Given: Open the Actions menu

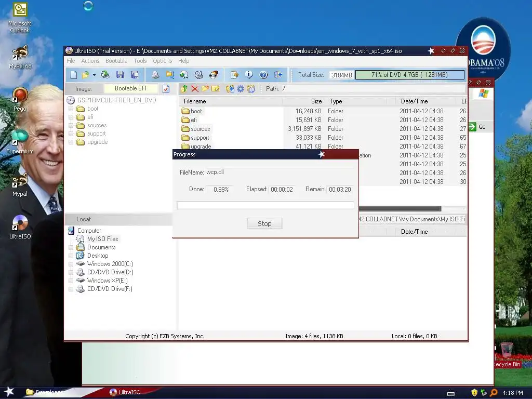Looking at the screenshot, I should (90, 61).
